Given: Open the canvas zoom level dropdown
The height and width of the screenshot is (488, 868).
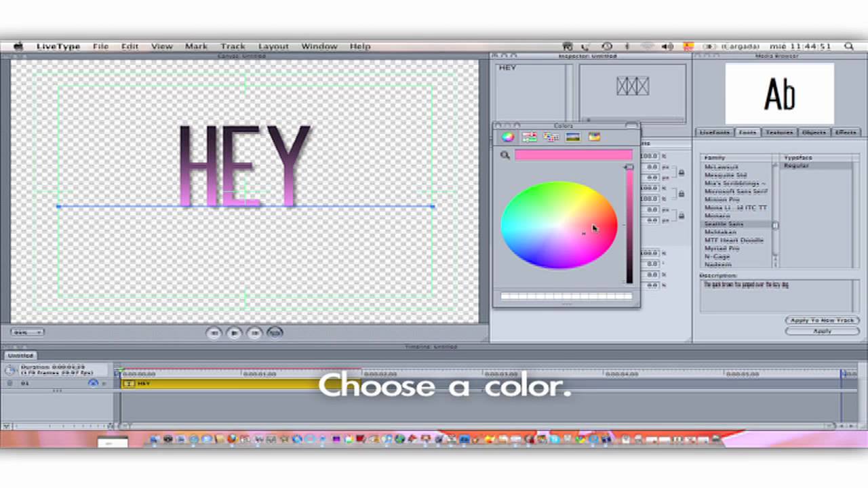Looking at the screenshot, I should coord(28,332).
